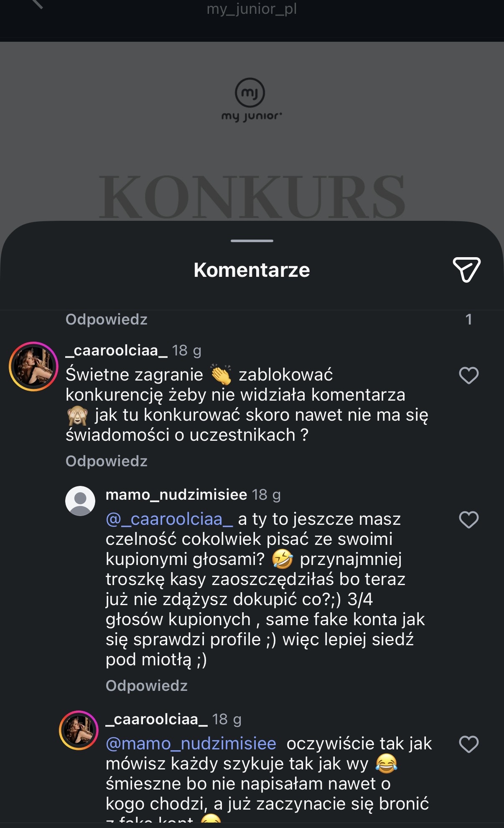Image resolution: width=504 pixels, height=828 pixels.
Task: Like mamo_nudzimisiee's reply comment
Action: click(468, 520)
